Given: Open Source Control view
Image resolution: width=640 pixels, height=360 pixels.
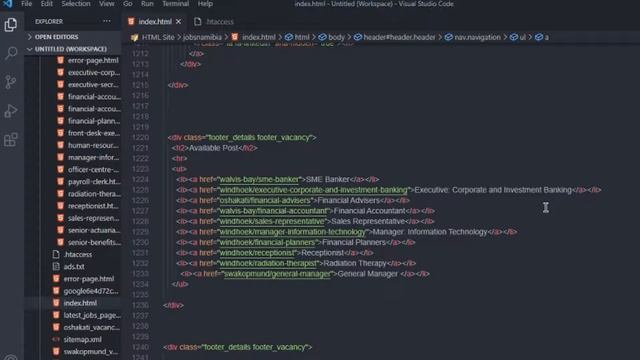Looking at the screenshot, I should pyautogui.click(x=11, y=82).
